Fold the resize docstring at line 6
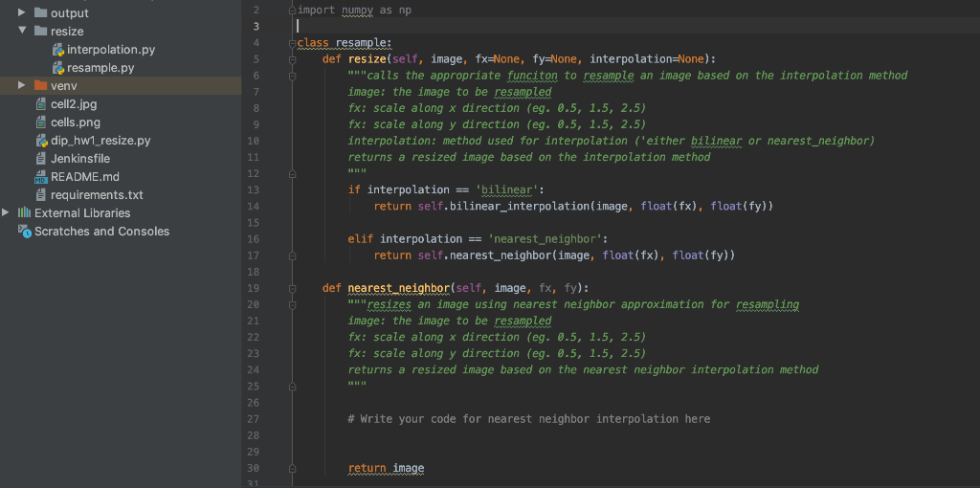The height and width of the screenshot is (488, 980). [292, 76]
